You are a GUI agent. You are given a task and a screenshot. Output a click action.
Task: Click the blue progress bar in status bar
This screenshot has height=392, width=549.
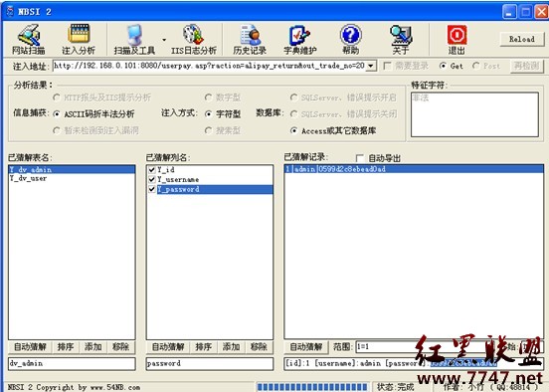click(x=312, y=387)
